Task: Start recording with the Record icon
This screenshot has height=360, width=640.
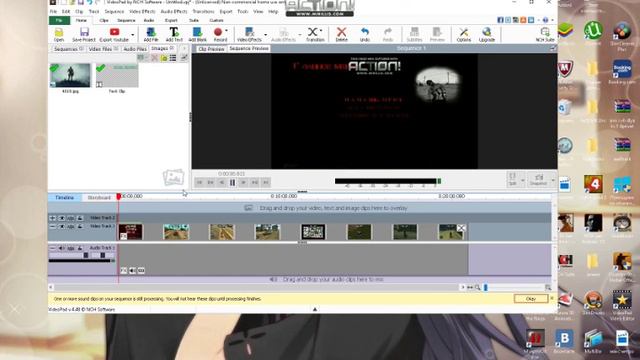Action: coord(218,34)
